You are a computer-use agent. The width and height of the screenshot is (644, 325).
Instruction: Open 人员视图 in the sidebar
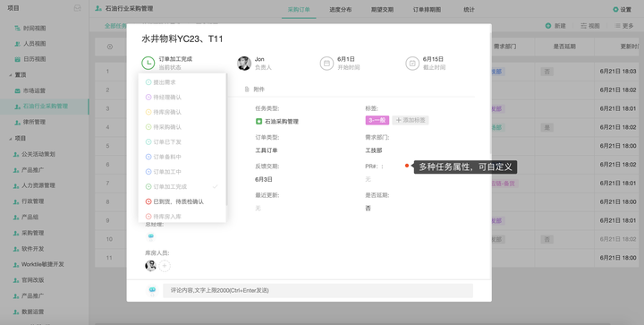(x=35, y=44)
